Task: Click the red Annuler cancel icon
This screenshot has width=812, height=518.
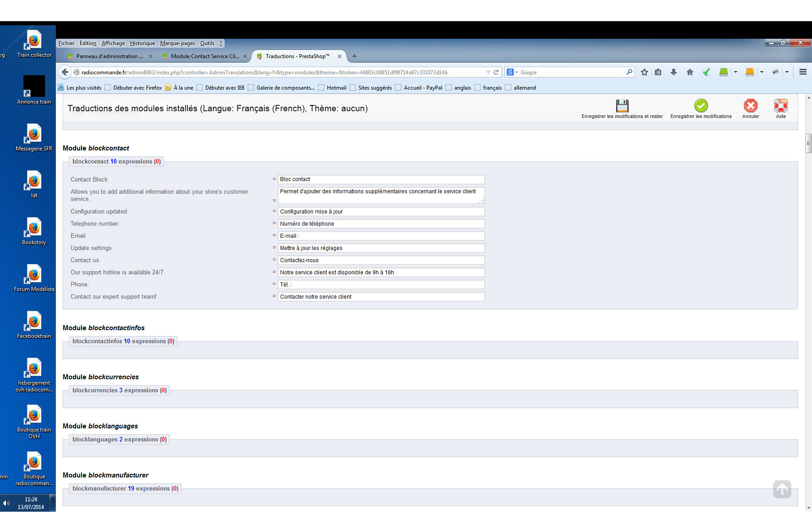Action: click(750, 106)
